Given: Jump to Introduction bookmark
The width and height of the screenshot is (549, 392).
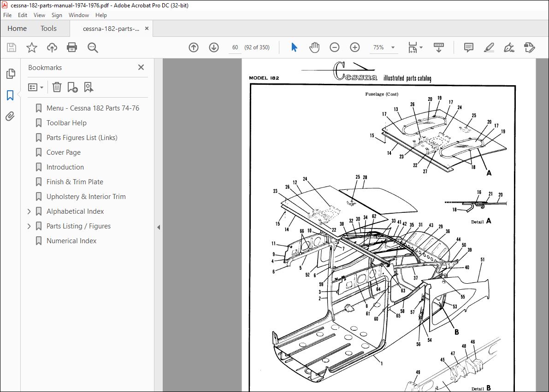Looking at the screenshot, I should 65,167.
